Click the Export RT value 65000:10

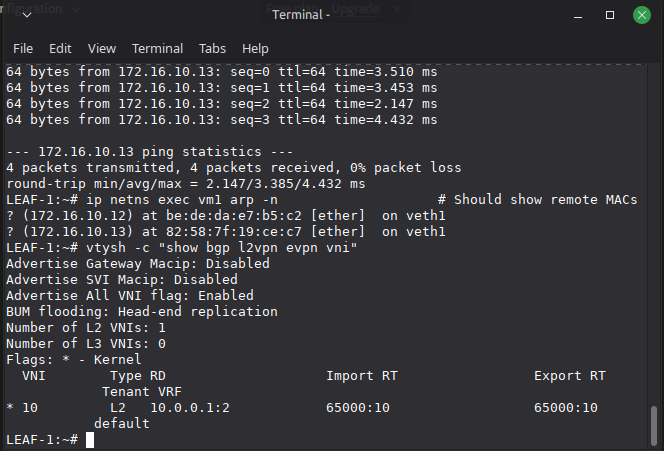click(x=566, y=408)
